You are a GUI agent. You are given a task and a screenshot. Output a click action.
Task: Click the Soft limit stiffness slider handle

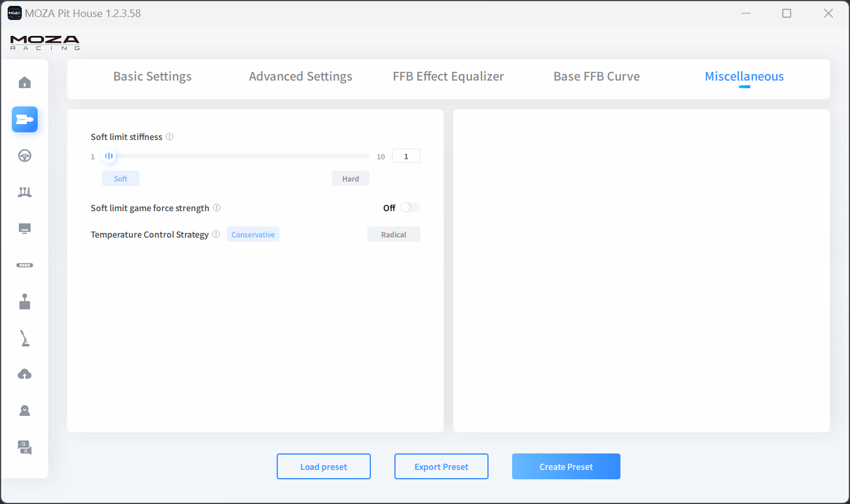109,156
